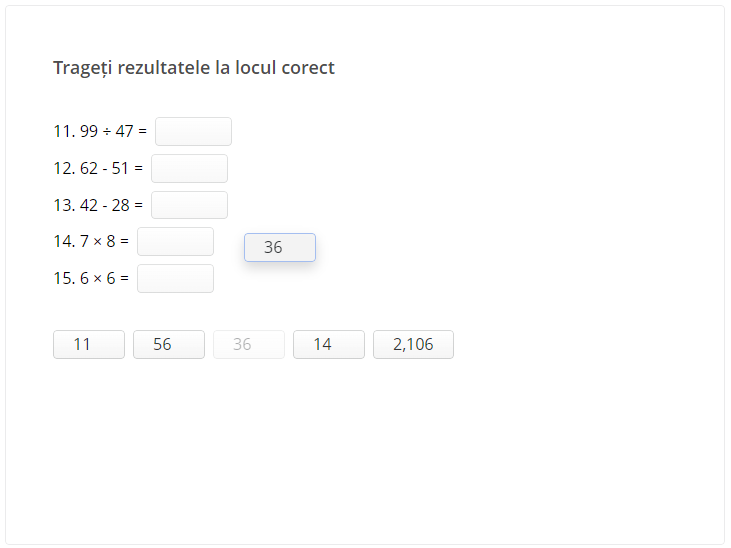Select the empty slot beside 62 - 51
Viewport: 731px width, 548px height.
(189, 168)
